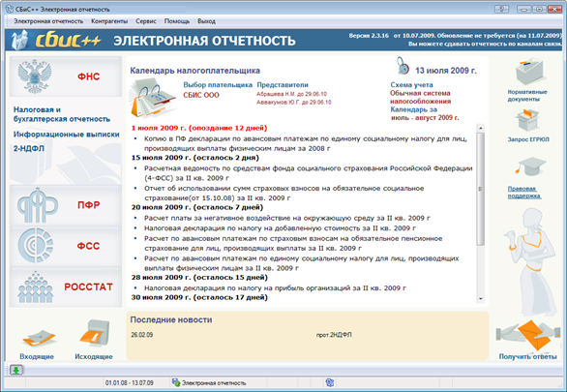Click the 1 июля 2009 г. overdue heading
567x392 pixels.
tap(199, 128)
